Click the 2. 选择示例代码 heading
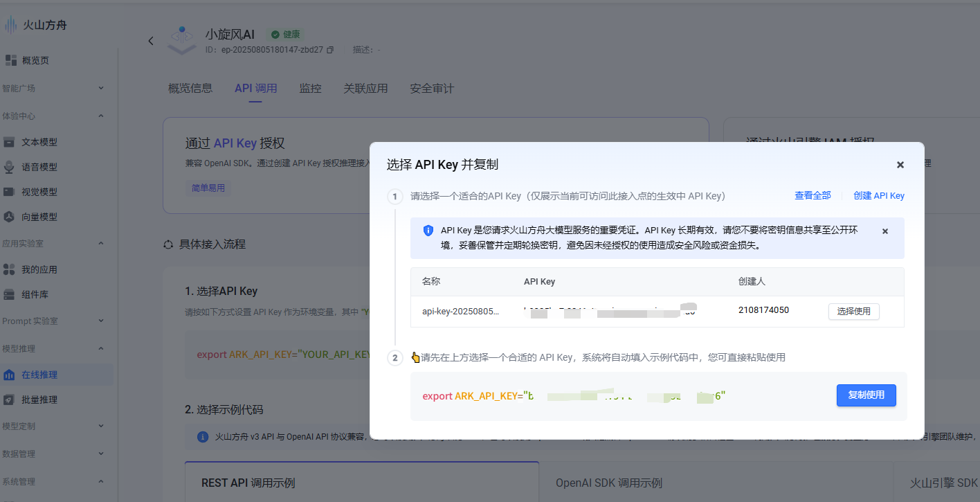Screen dimensions: 980x502 tap(224, 409)
